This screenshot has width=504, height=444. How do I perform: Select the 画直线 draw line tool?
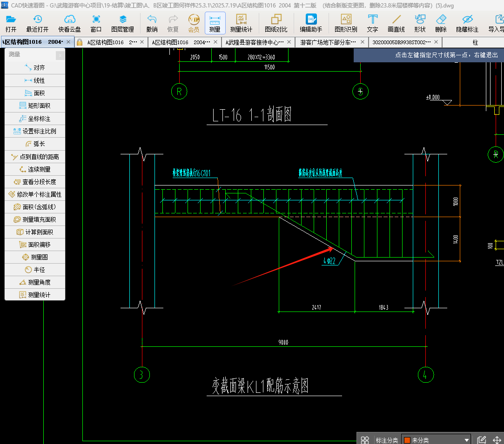396,23
